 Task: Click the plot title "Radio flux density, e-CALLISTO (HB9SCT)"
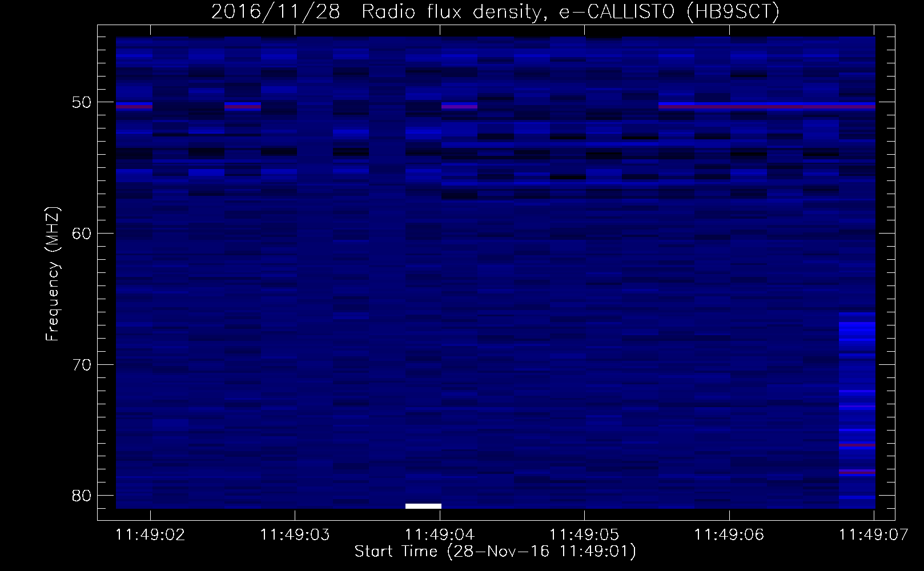571,11
